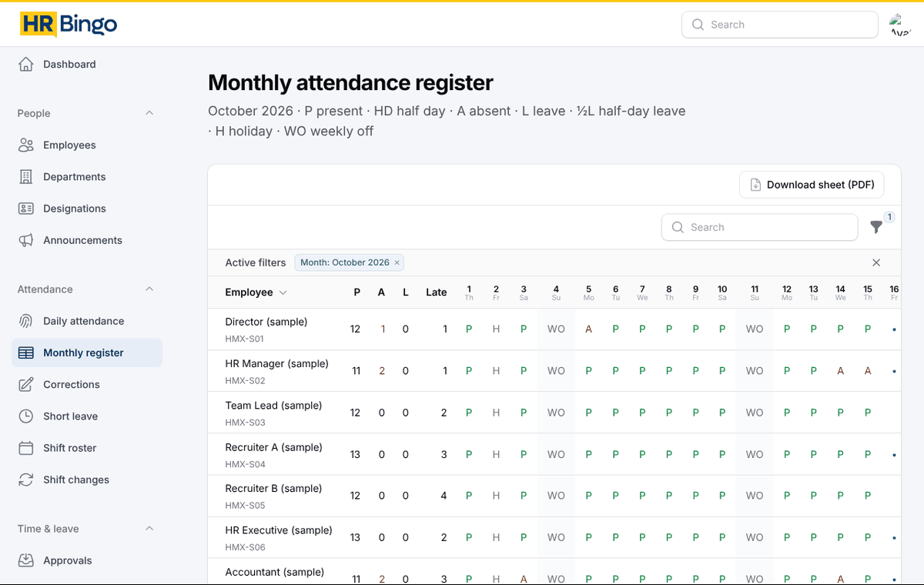Image resolution: width=924 pixels, height=585 pixels.
Task: Click the Employees people icon
Action: pyautogui.click(x=26, y=145)
